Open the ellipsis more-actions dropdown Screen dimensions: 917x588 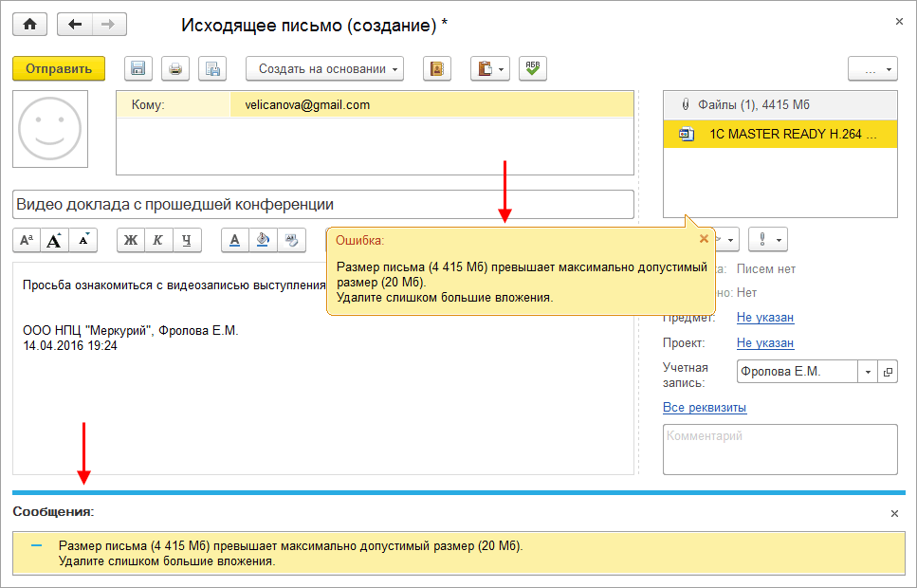click(873, 68)
